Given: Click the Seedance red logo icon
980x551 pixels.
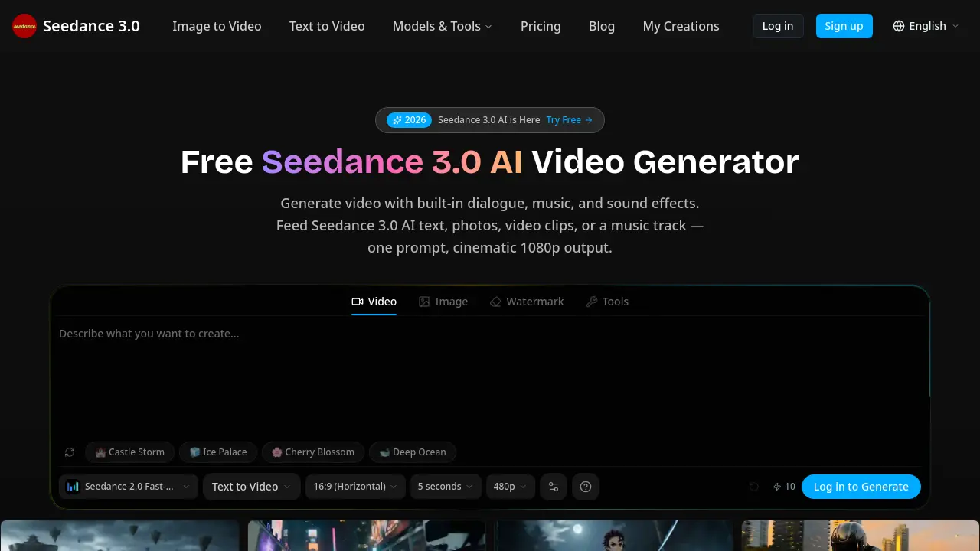Looking at the screenshot, I should click(x=24, y=26).
